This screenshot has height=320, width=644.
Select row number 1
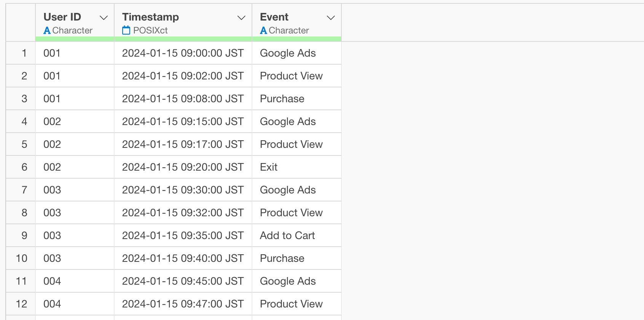[24, 53]
